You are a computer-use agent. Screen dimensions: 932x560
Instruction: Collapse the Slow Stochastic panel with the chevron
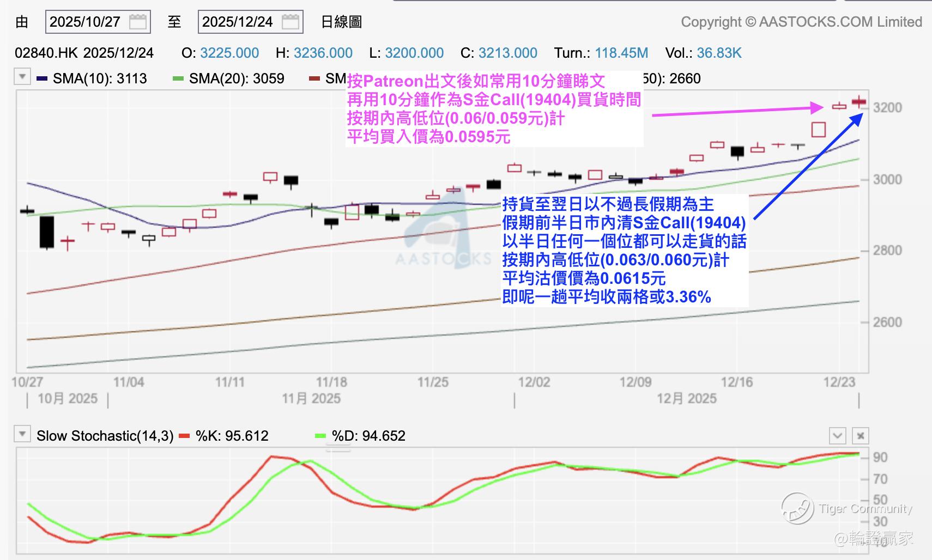[837, 436]
